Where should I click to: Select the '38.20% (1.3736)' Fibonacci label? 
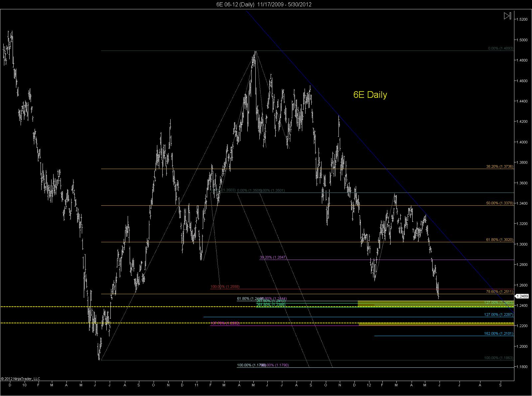click(x=500, y=166)
